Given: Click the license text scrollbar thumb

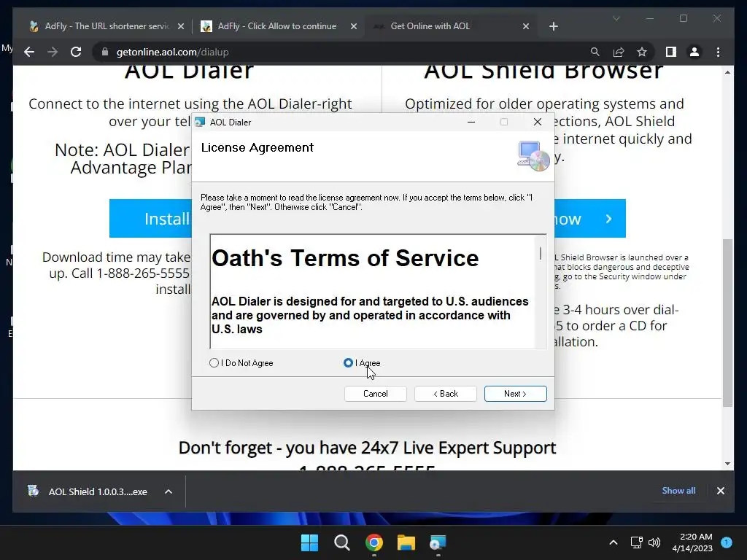Looking at the screenshot, I should (x=541, y=253).
